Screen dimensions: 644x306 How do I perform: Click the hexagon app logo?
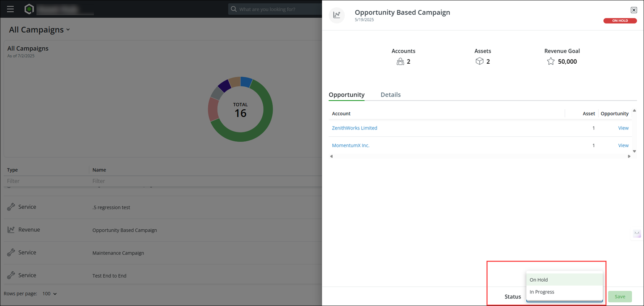pos(29,9)
